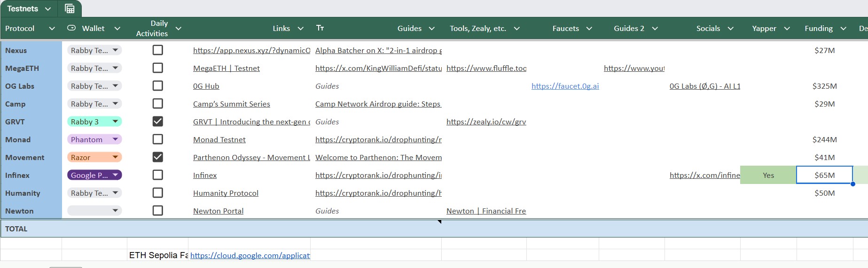Uncheck the Daily Activities checkbox for Movement
The height and width of the screenshot is (268, 868).
pyautogui.click(x=158, y=157)
